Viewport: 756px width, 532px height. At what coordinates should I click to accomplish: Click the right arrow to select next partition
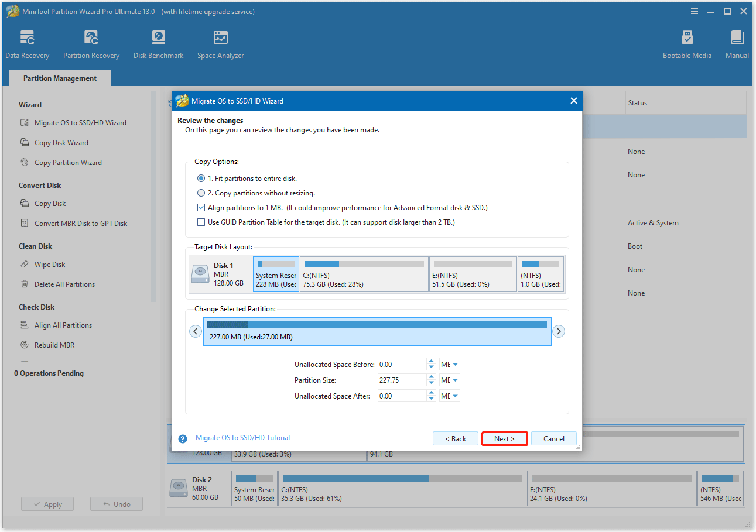tap(559, 331)
